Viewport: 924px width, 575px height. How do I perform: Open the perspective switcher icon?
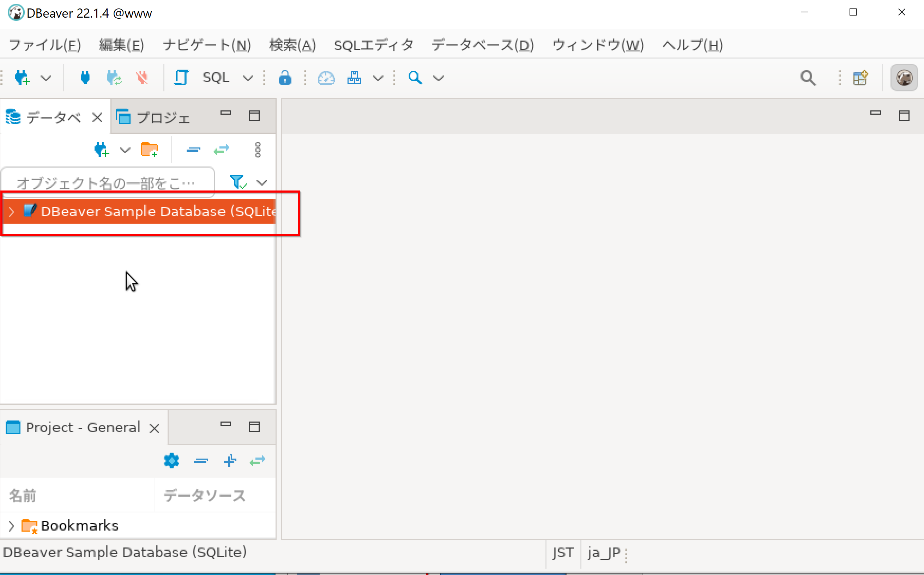860,78
